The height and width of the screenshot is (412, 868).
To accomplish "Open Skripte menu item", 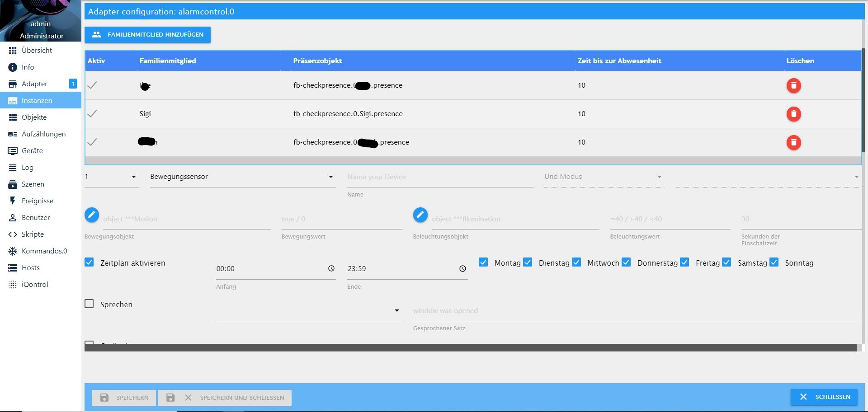I will click(x=41, y=234).
